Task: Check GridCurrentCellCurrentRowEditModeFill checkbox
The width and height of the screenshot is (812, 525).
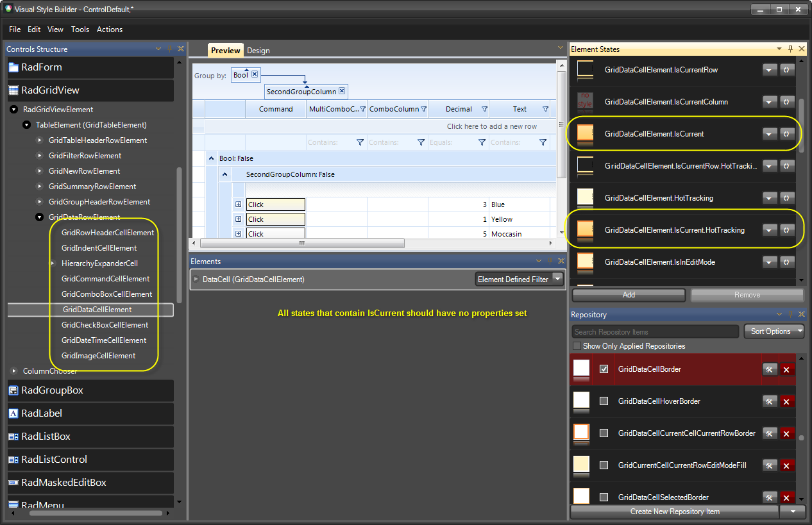Action: [604, 465]
